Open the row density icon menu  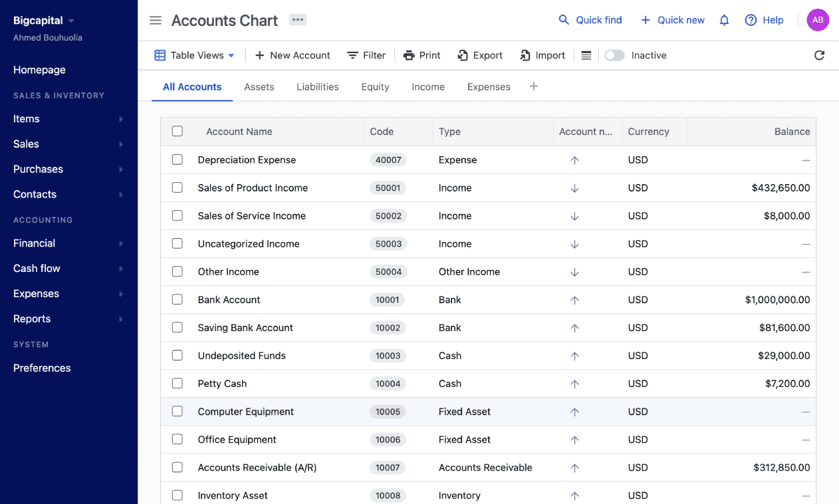pos(586,55)
